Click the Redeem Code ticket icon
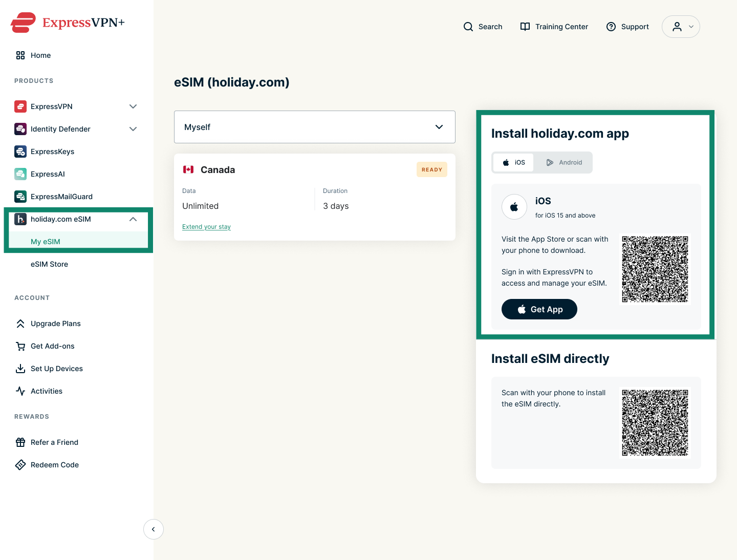The width and height of the screenshot is (737, 560). click(x=20, y=465)
